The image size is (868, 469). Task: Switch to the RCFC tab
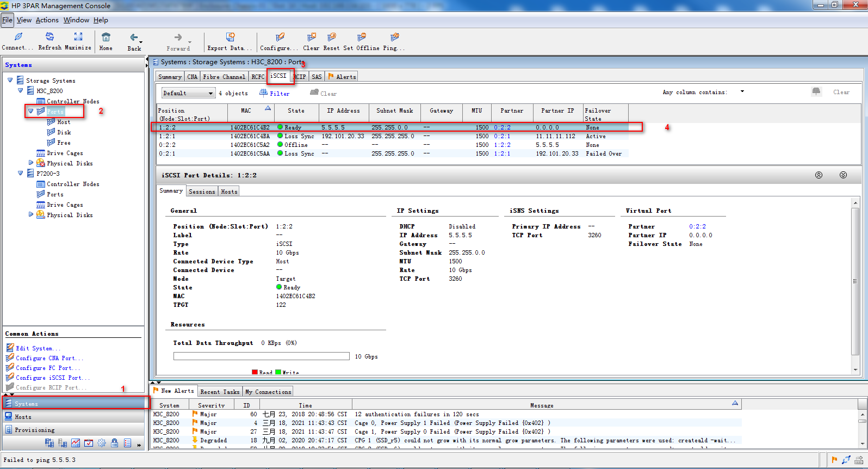(258, 77)
